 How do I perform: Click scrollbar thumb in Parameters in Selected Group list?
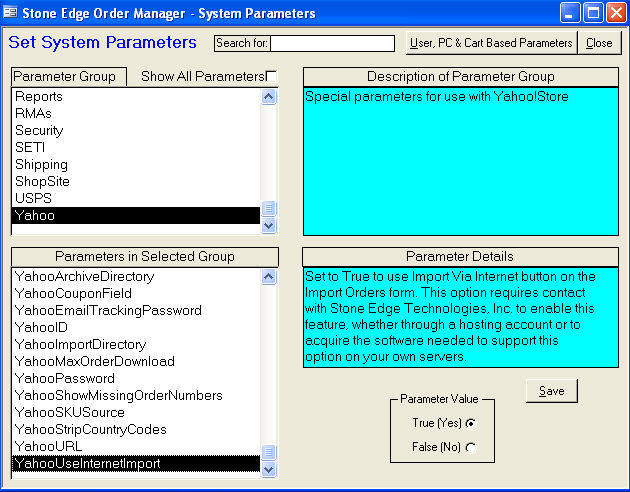tap(269, 452)
